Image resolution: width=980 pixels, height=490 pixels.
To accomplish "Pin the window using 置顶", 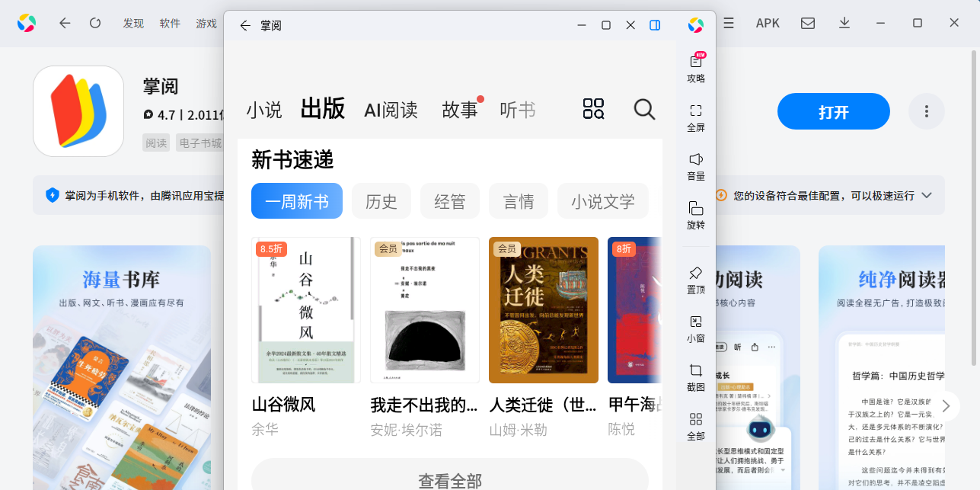I will 695,280.
